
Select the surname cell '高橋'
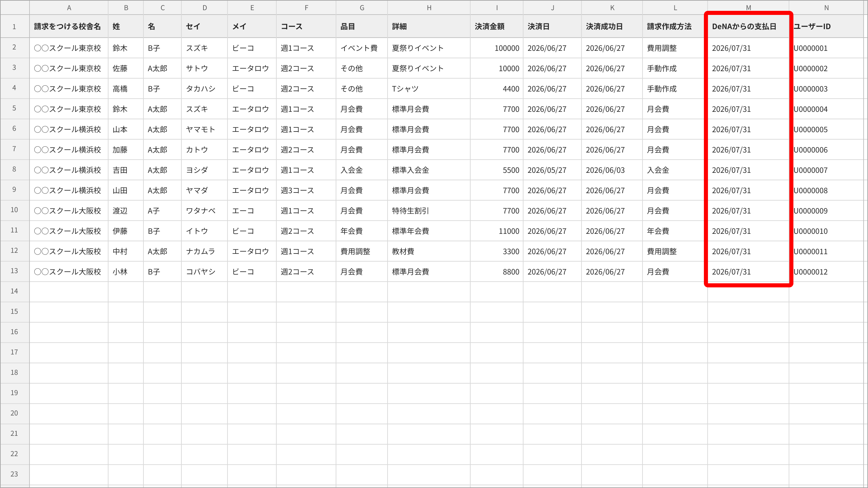click(126, 89)
